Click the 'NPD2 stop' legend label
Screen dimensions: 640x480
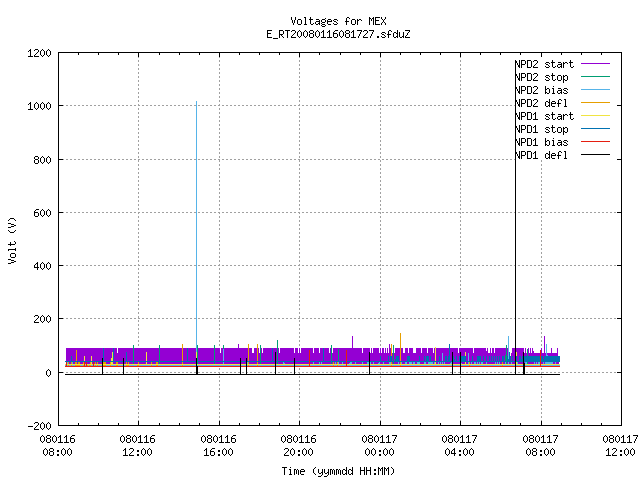click(x=542, y=77)
